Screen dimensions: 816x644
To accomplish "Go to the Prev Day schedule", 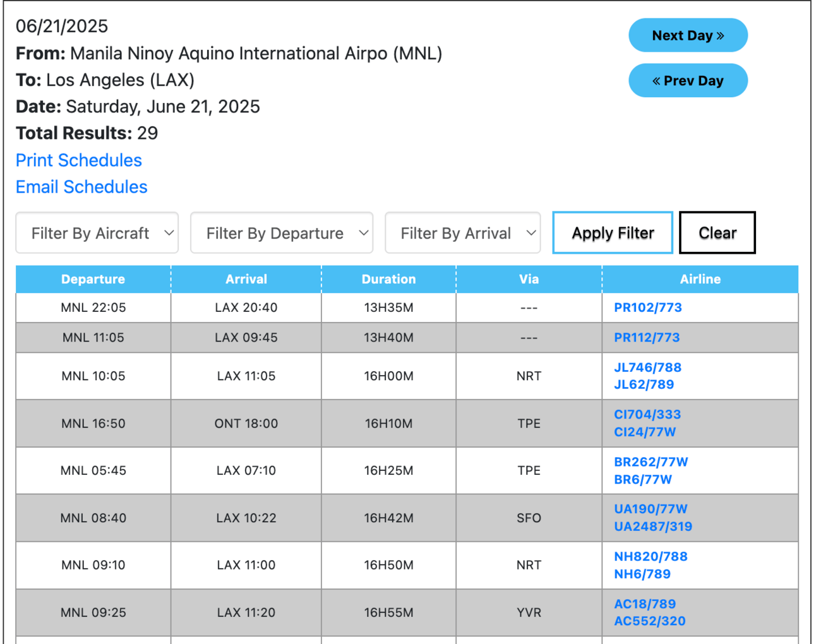I will click(x=688, y=81).
